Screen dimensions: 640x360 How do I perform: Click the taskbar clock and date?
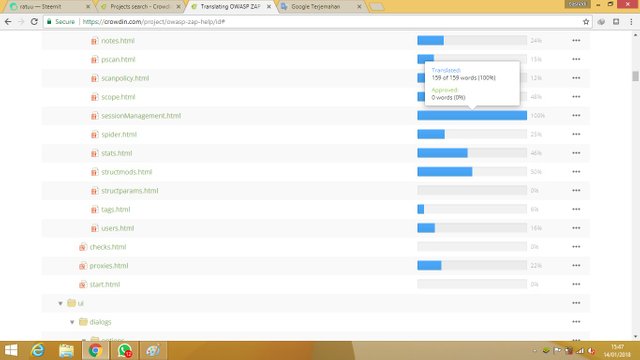[x=617, y=351]
